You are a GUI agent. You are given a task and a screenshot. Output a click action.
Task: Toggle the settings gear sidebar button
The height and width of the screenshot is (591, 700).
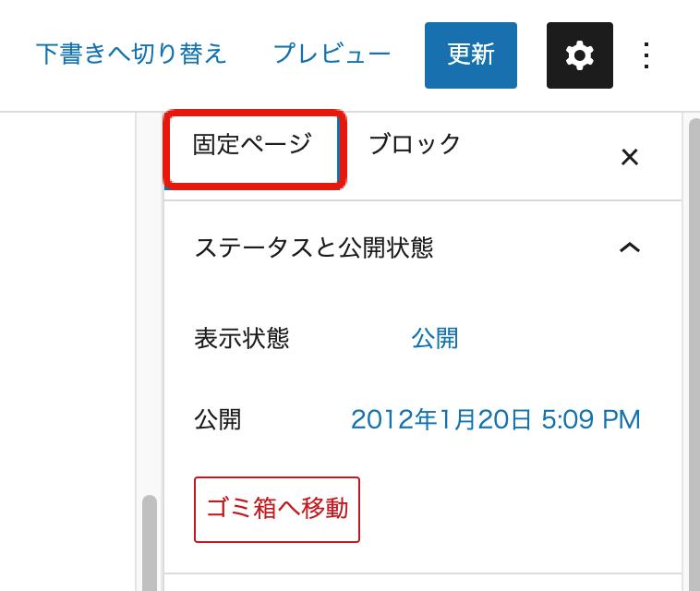click(x=579, y=55)
